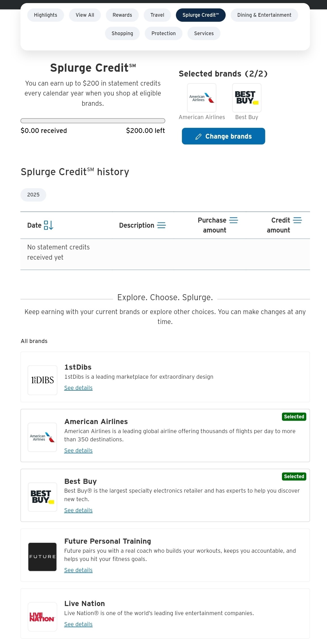This screenshot has width=327, height=644.
Task: Open the Description column filter icon
Action: coord(161,225)
